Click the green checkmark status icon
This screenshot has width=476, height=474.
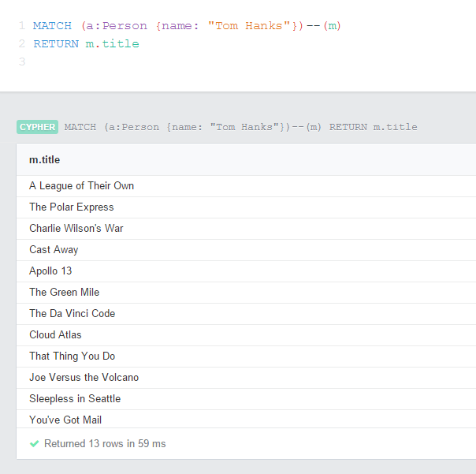point(34,444)
